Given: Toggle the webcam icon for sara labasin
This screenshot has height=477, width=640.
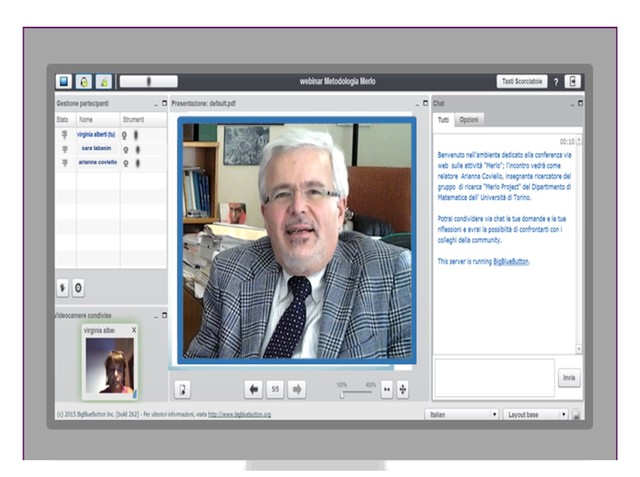Looking at the screenshot, I should tap(126, 149).
